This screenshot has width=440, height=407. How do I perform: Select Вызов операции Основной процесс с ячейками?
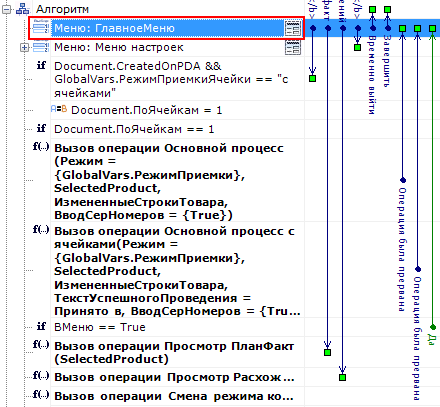coord(177,271)
